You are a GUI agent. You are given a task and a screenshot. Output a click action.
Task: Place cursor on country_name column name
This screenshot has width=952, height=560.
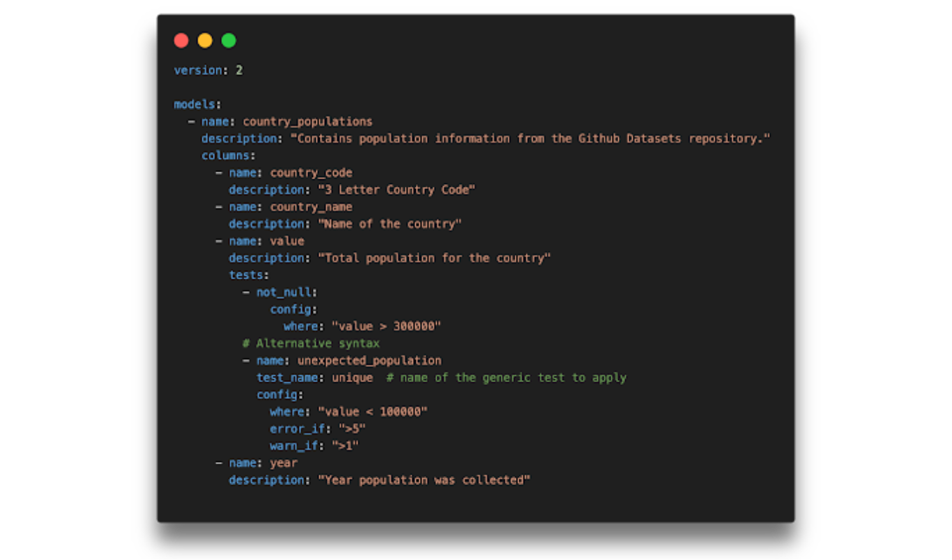coord(311,207)
